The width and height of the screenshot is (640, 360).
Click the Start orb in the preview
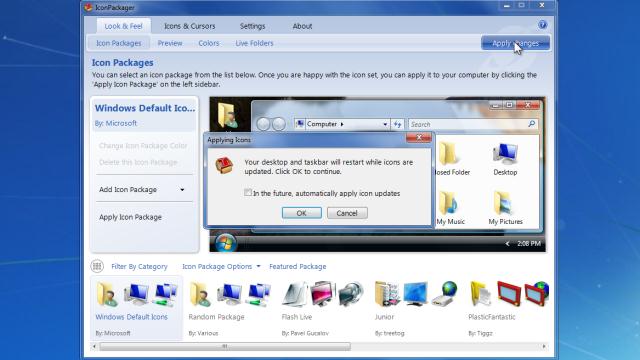225,243
